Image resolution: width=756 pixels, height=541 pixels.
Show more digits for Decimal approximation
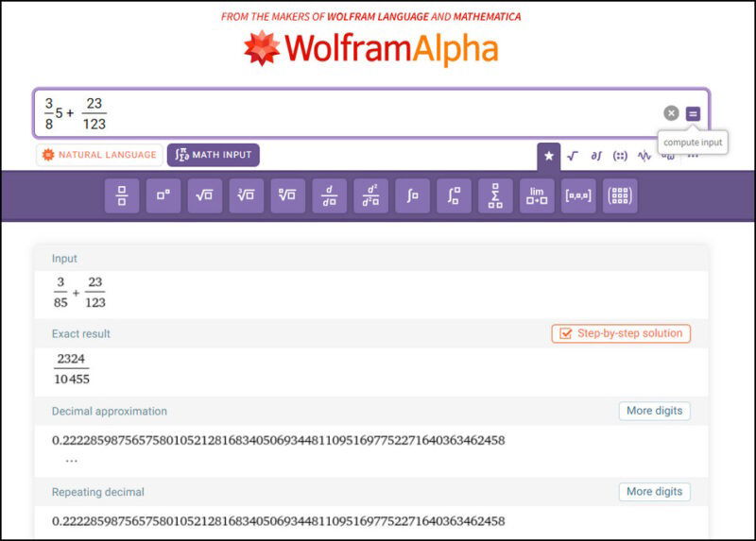click(x=654, y=411)
